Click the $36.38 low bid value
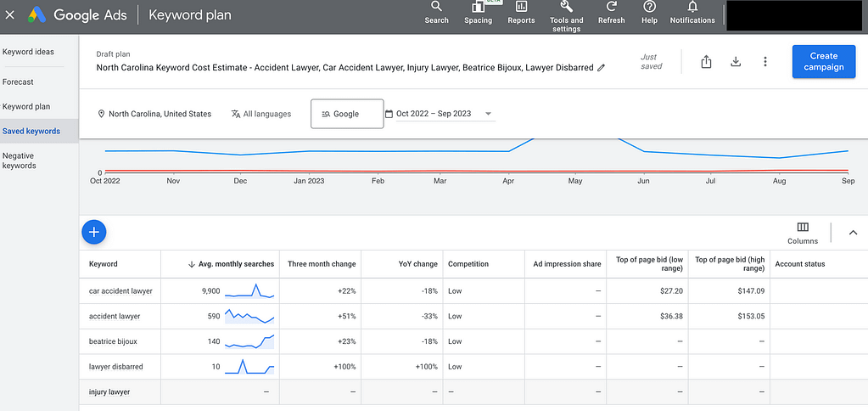The width and height of the screenshot is (868, 411). tap(671, 316)
